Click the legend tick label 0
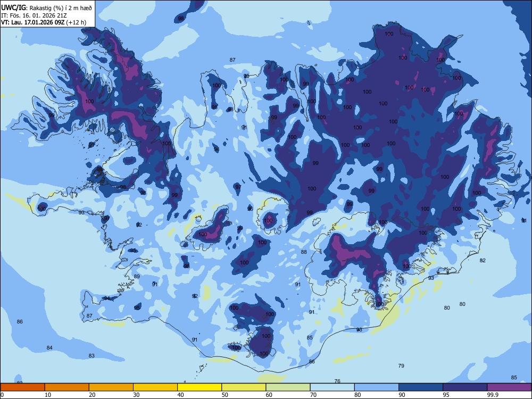This screenshot has width=532, height=399. [x=2, y=395]
